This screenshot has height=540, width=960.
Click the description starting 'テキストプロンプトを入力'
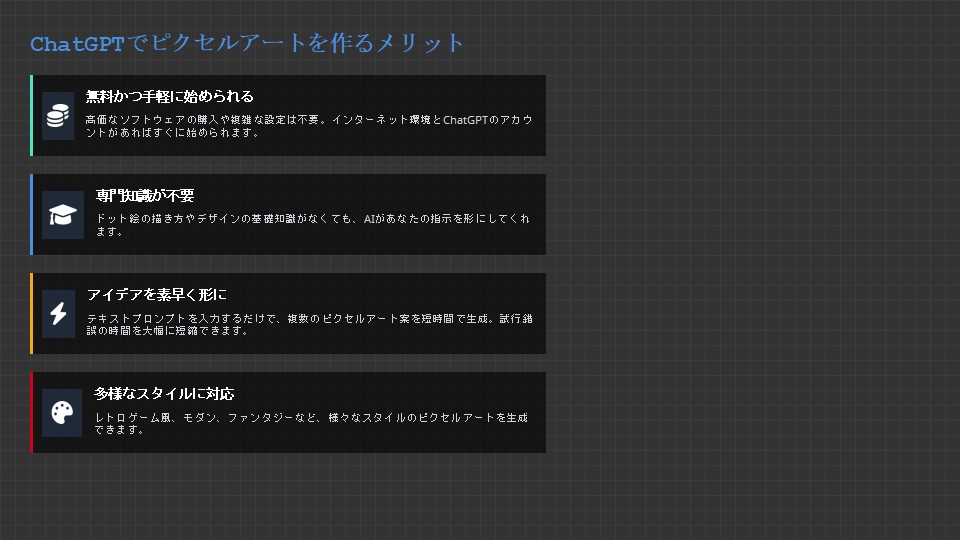(x=310, y=324)
